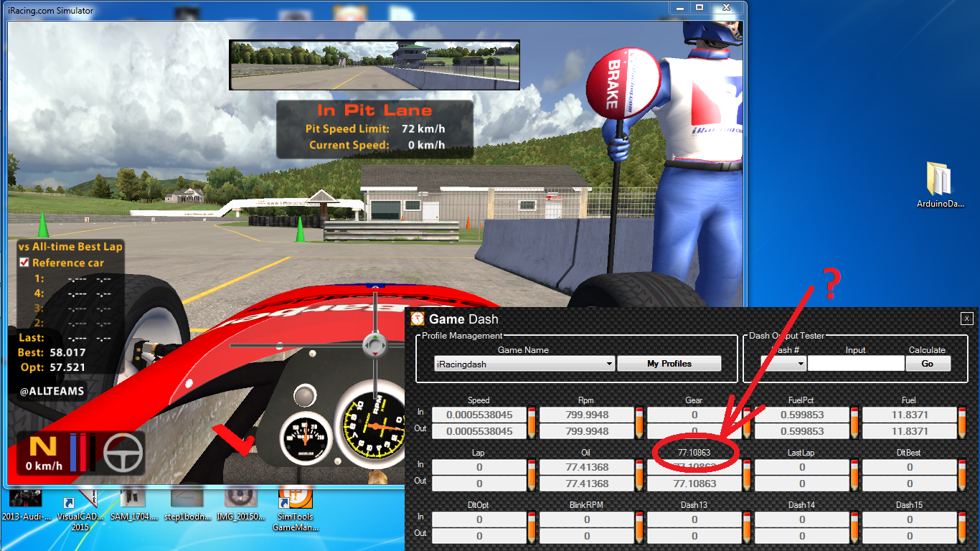Click the pencil edit icon for Oil
The width and height of the screenshot is (980, 551).
tap(639, 475)
